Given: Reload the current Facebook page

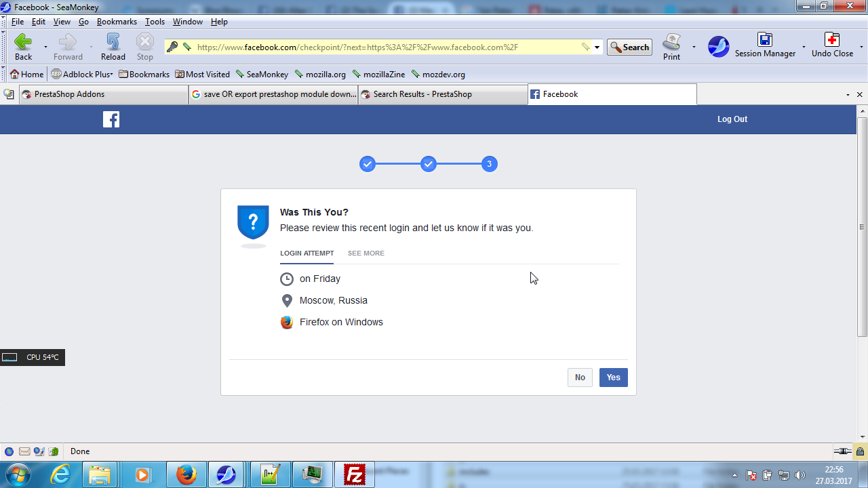Looking at the screenshot, I should point(113,47).
